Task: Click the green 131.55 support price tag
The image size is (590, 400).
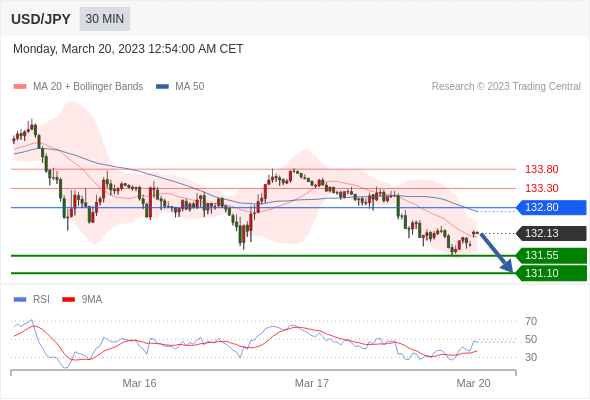Action: pyautogui.click(x=551, y=256)
